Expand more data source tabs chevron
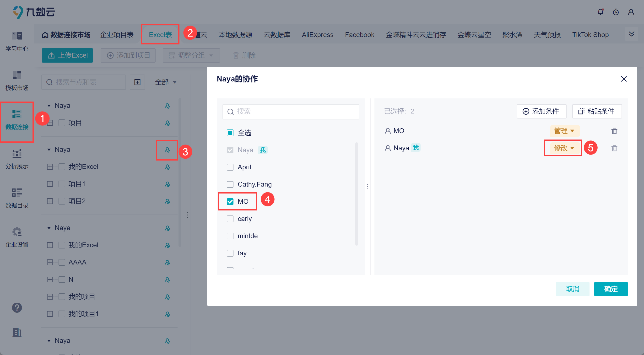644x355 pixels. click(x=632, y=34)
